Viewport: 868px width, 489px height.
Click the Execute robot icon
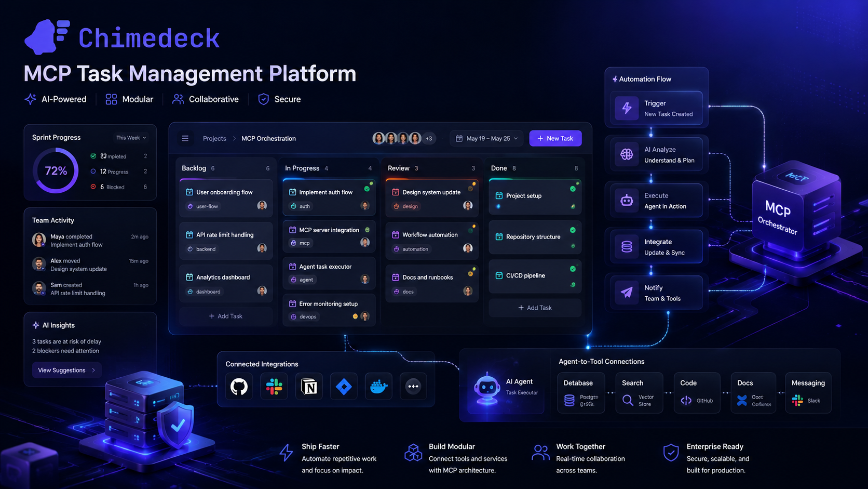pyautogui.click(x=627, y=201)
